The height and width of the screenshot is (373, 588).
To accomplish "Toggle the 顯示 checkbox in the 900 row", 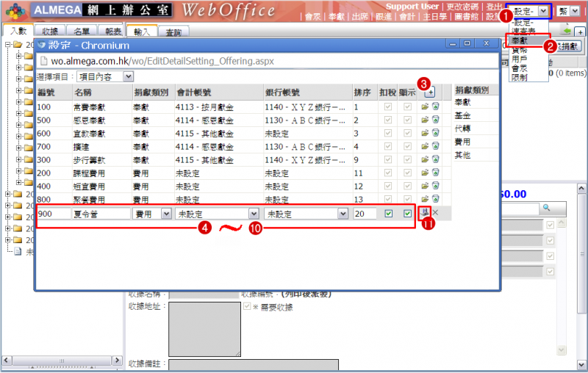I will tap(407, 214).
